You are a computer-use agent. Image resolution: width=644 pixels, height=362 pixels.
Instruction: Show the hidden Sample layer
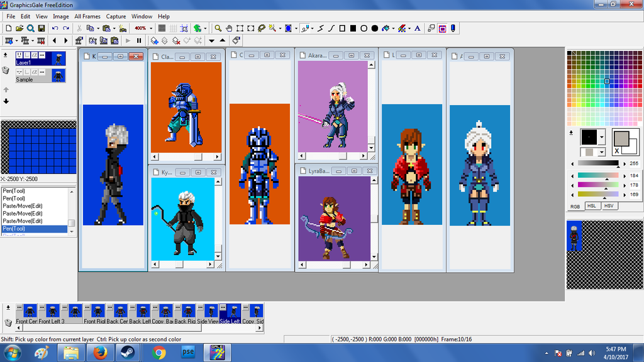[19, 72]
